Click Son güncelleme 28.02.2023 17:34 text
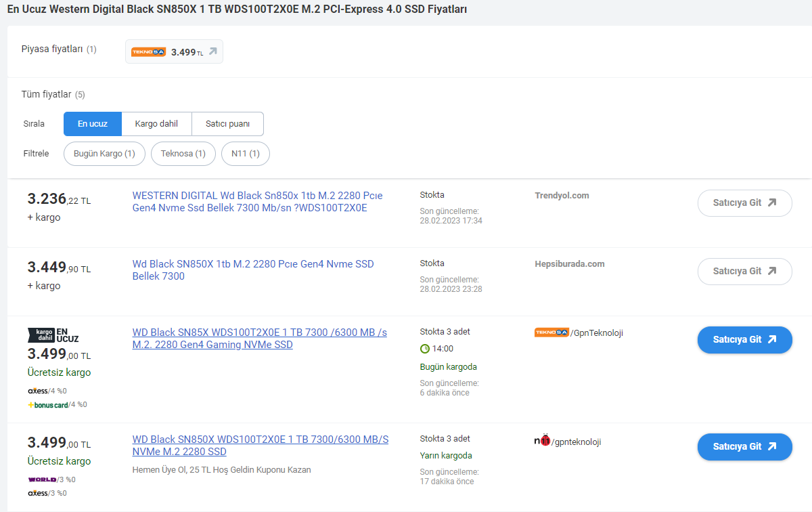This screenshot has height=512, width=812. 451,216
